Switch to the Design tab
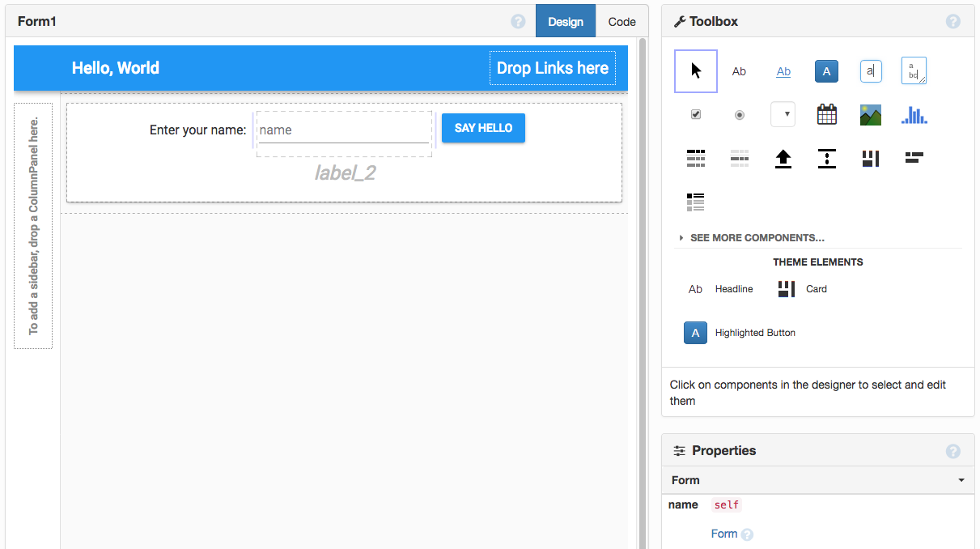The width and height of the screenshot is (980, 549). (x=565, y=22)
